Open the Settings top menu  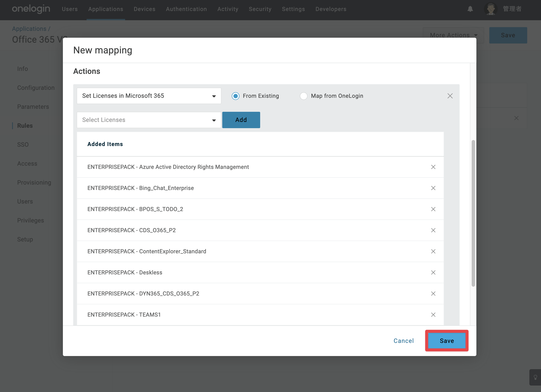pyautogui.click(x=293, y=9)
